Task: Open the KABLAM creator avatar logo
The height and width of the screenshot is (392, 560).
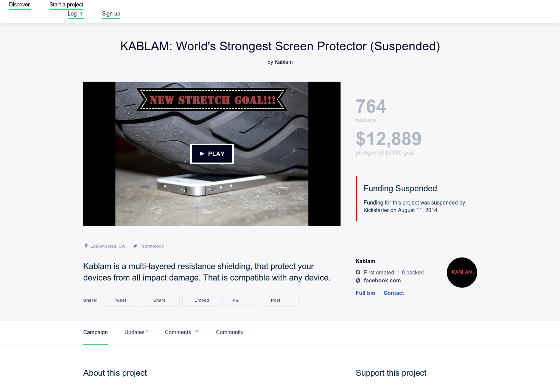Action: (x=462, y=273)
